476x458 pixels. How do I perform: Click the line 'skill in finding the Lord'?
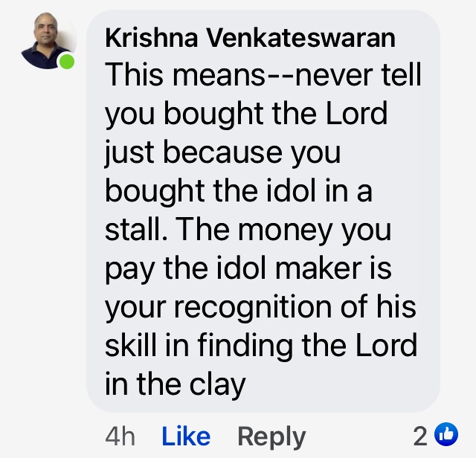tap(261, 346)
